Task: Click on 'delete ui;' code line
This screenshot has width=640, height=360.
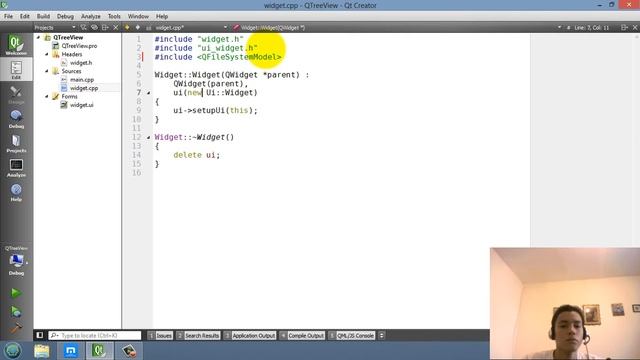Action: click(x=196, y=155)
